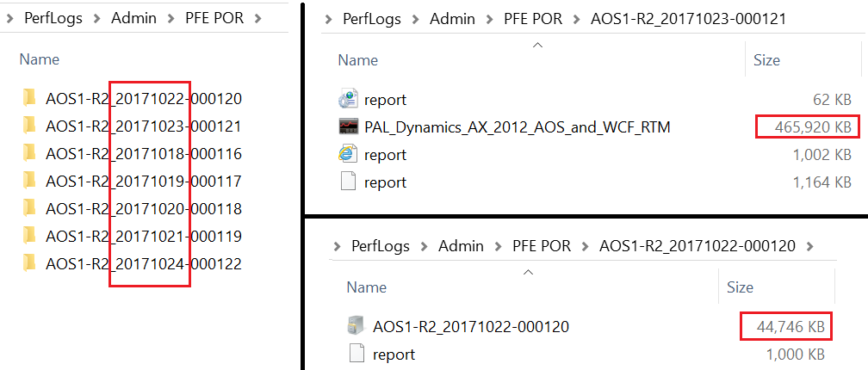The image size is (868, 370).
Task: Expand chevron after PFE POR in left breadcrumb
Action: (x=257, y=19)
